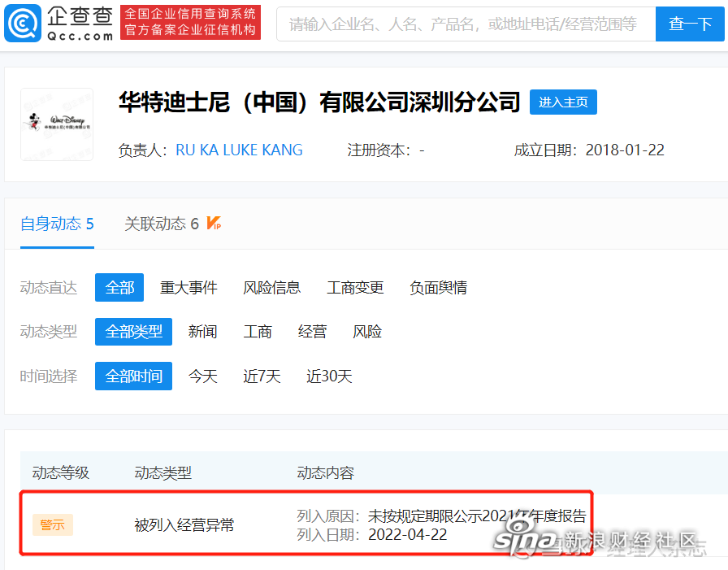Open the Walt Disney company logo thumbnail
The image size is (728, 570).
pyautogui.click(x=57, y=124)
